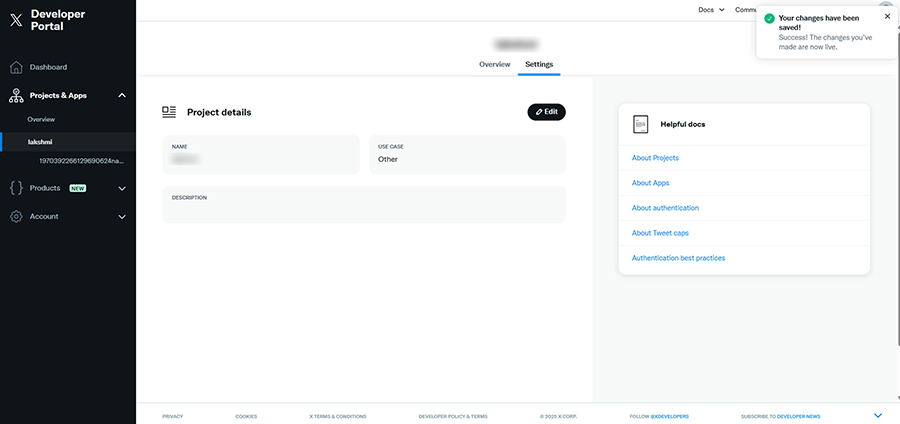Expand the Account section chevron
Viewport: 900px width, 424px height.
pyautogui.click(x=122, y=217)
